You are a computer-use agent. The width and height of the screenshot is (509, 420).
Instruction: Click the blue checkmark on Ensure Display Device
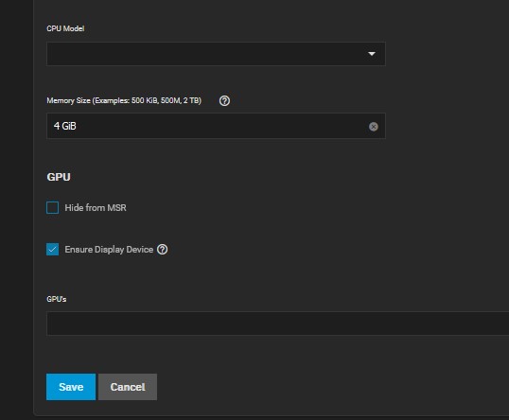53,250
